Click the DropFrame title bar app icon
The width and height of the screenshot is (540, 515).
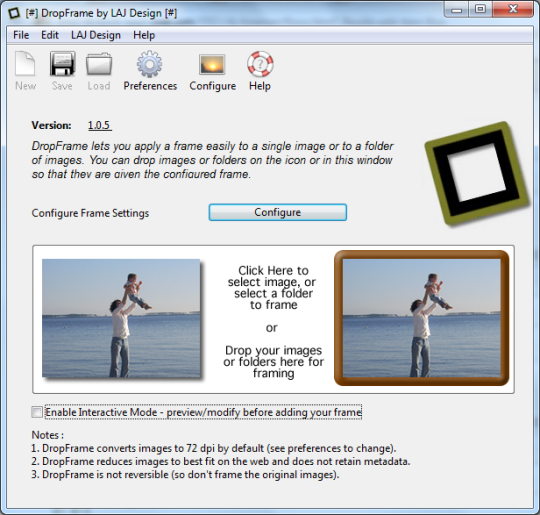[x=14, y=13]
